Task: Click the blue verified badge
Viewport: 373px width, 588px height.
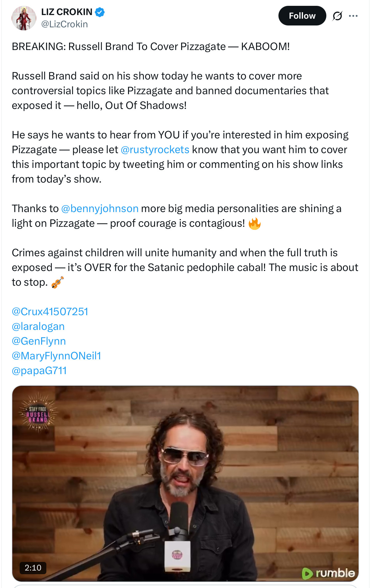Action: pyautogui.click(x=100, y=12)
